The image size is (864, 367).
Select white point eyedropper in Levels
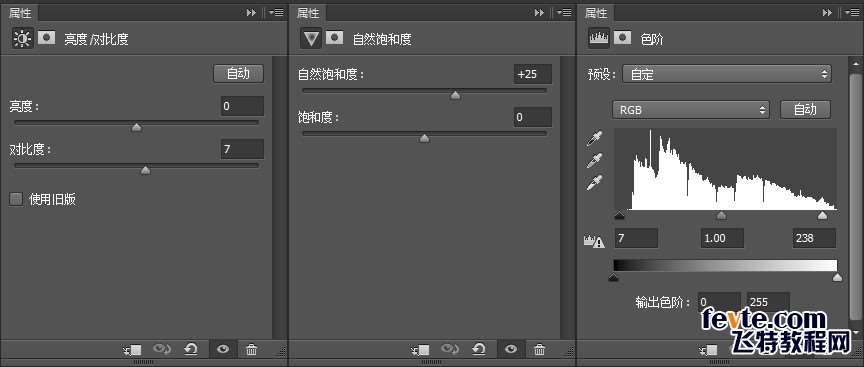[x=594, y=182]
